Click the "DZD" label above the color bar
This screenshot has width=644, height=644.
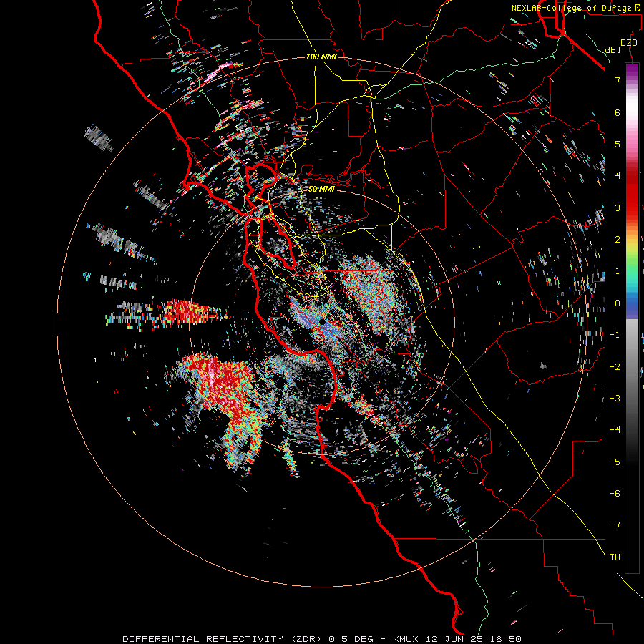[629, 43]
